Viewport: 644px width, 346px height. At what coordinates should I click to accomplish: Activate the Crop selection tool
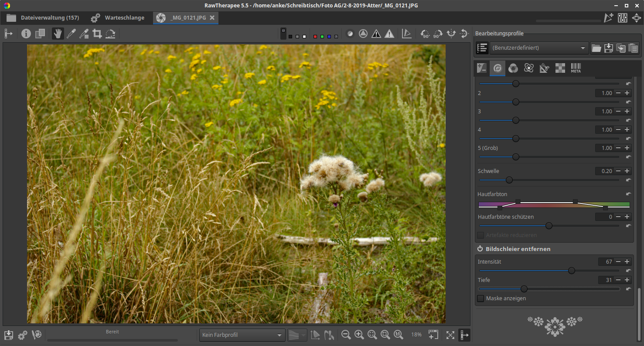[x=97, y=34]
